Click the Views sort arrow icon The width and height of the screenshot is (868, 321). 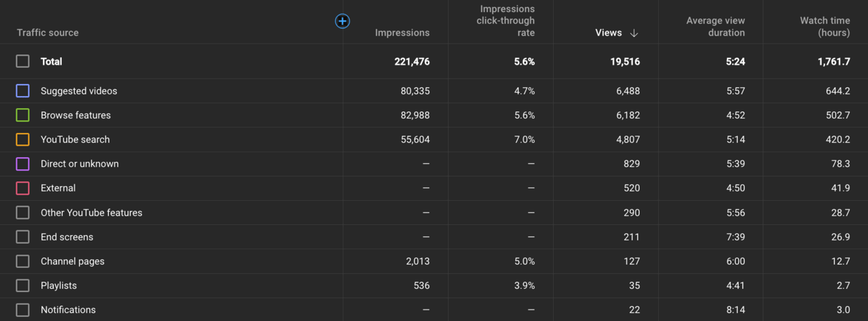634,33
